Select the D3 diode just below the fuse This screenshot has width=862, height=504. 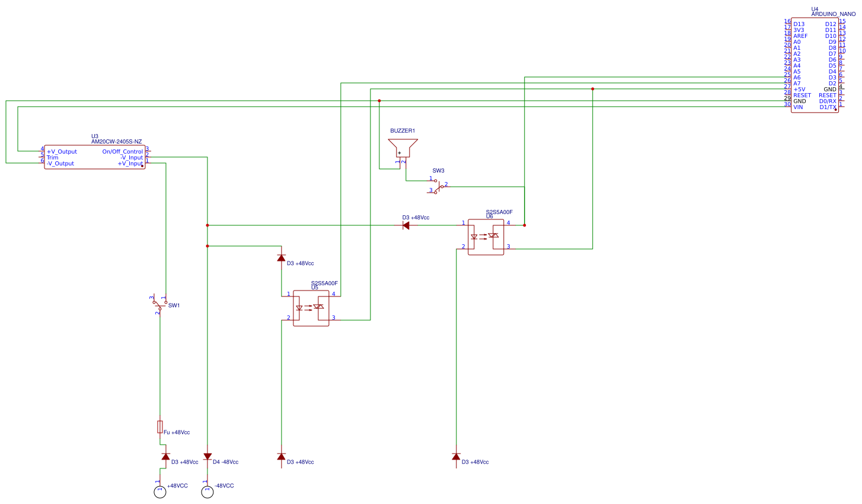(x=165, y=457)
